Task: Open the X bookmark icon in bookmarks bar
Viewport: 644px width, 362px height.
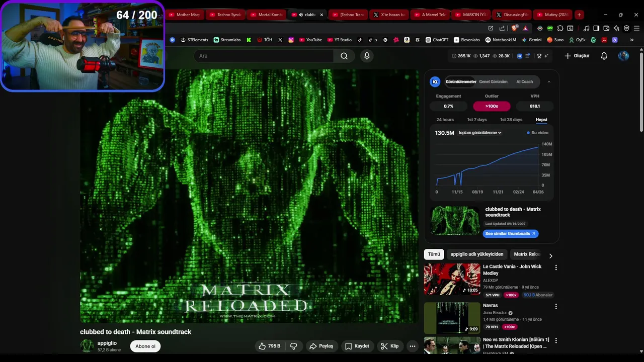Action: click(280, 40)
